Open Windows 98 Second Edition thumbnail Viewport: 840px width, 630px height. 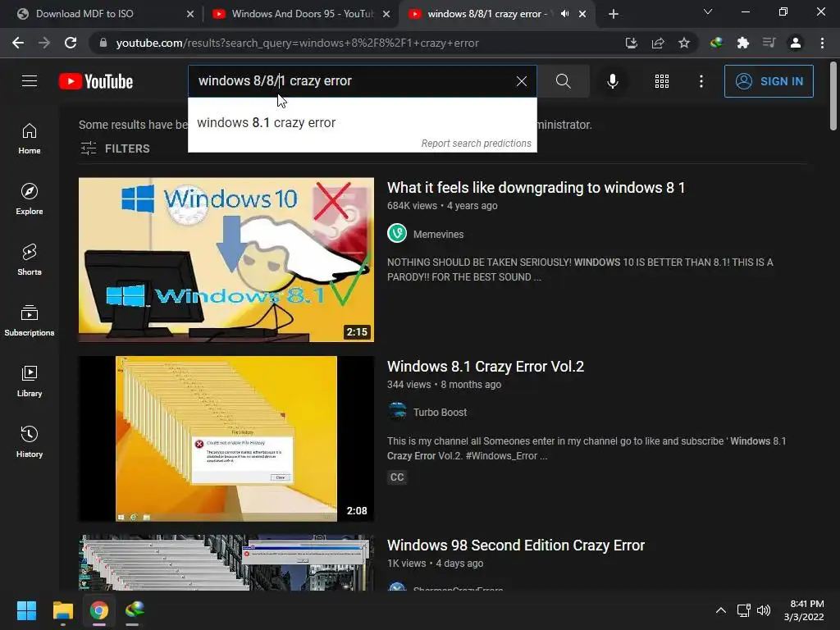(x=226, y=563)
